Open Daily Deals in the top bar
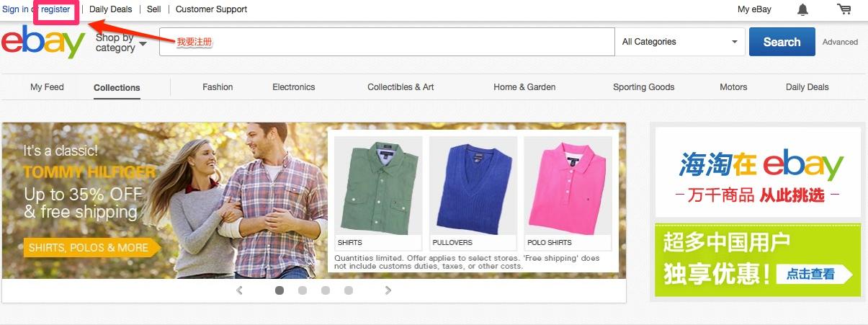The image size is (868, 325). pos(111,9)
